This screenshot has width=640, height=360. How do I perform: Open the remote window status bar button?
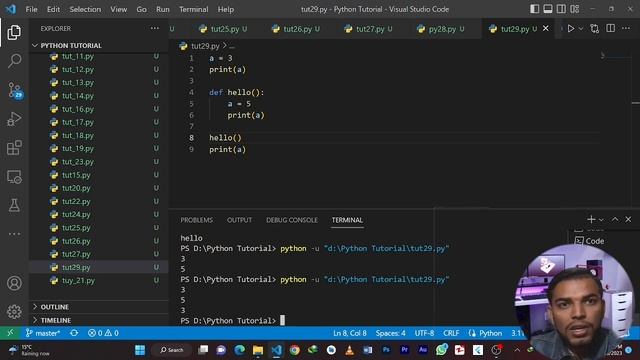[x=10, y=333]
